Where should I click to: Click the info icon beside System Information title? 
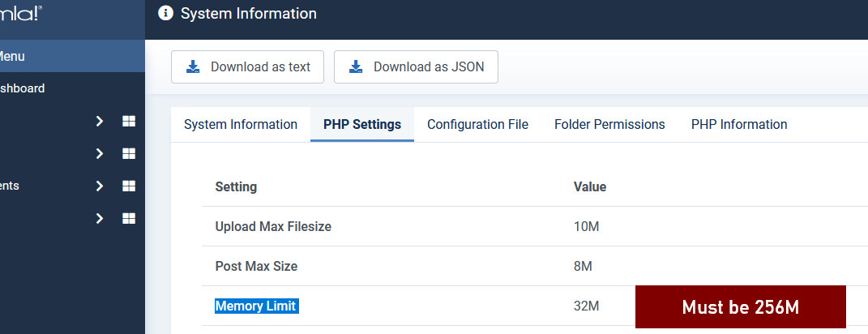click(165, 13)
